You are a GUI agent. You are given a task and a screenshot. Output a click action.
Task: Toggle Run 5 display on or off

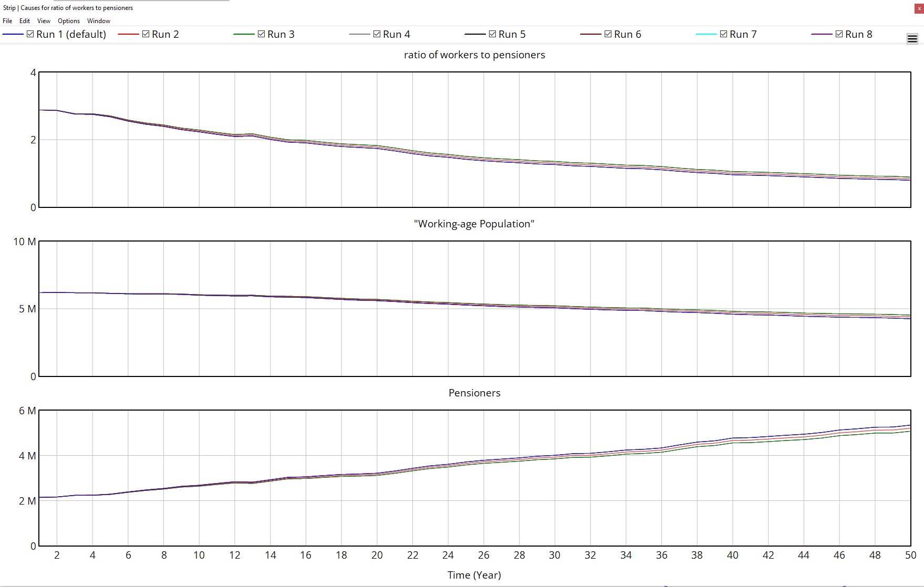pyautogui.click(x=493, y=33)
